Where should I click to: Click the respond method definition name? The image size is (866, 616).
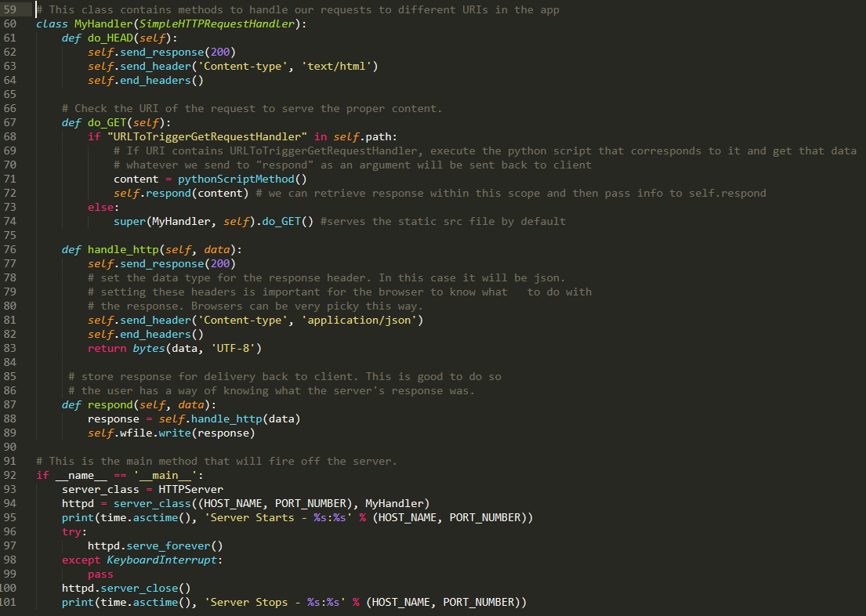110,405
